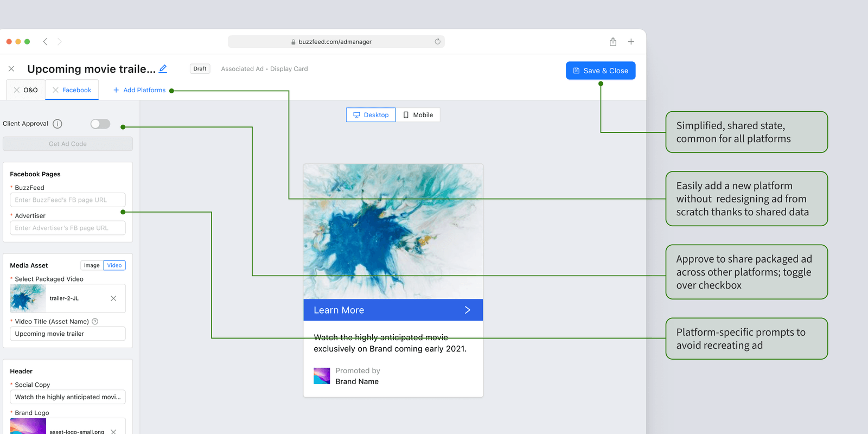Click the Client Approval info icon

coord(58,124)
